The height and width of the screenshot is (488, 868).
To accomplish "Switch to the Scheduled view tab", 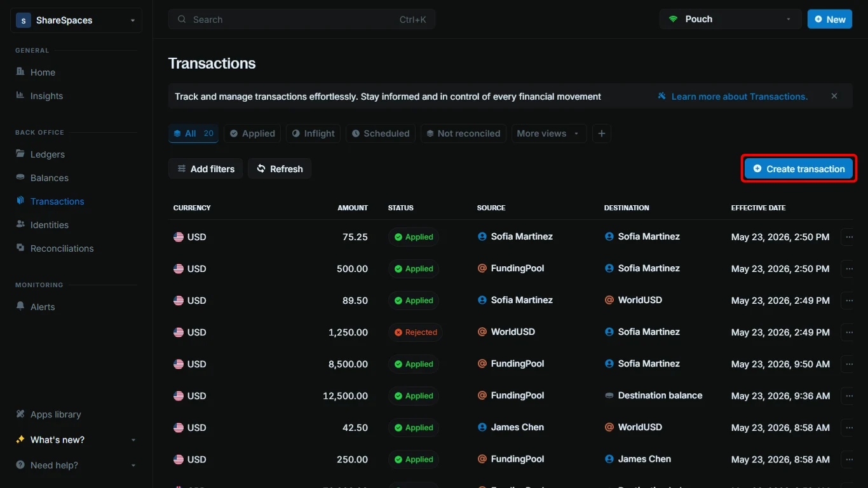I will [x=381, y=133].
